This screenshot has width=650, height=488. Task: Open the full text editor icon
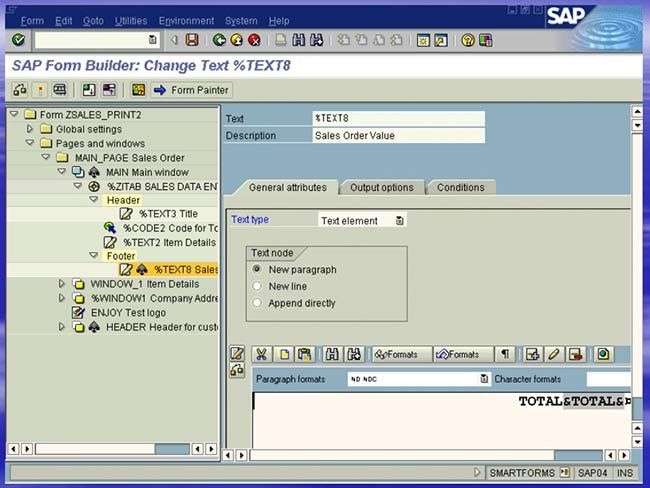pyautogui.click(x=237, y=353)
